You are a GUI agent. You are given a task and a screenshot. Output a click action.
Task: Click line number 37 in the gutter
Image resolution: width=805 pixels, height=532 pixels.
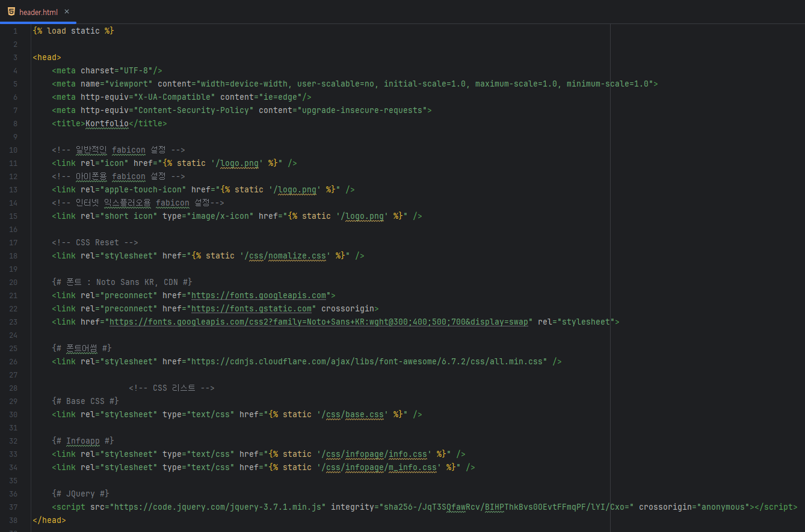pos(13,507)
